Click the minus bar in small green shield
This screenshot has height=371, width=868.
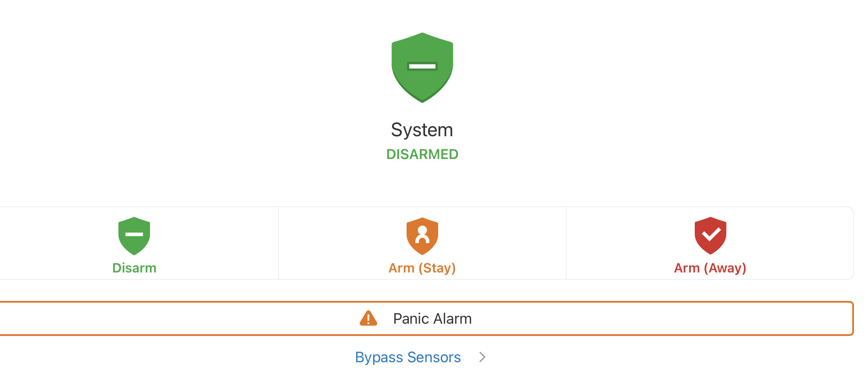pos(134,234)
